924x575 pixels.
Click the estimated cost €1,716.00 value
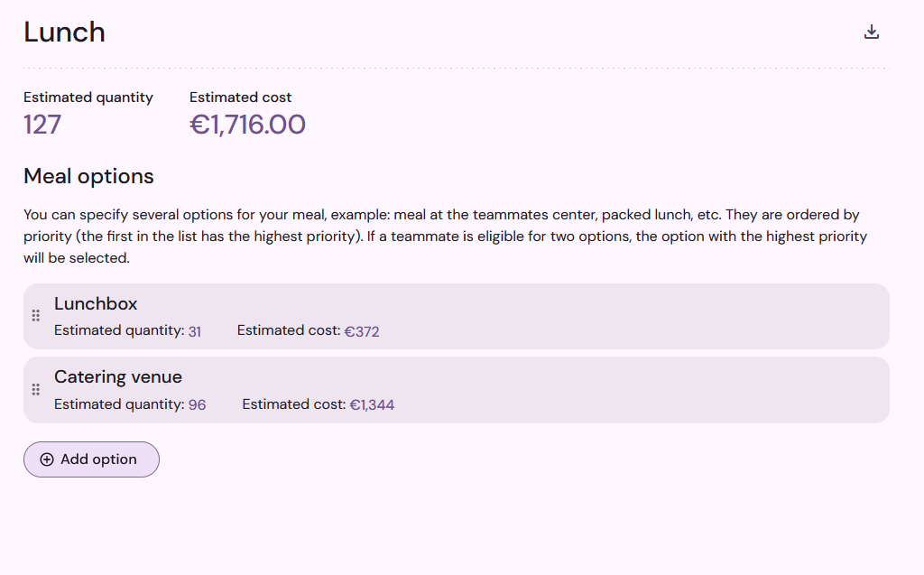247,125
